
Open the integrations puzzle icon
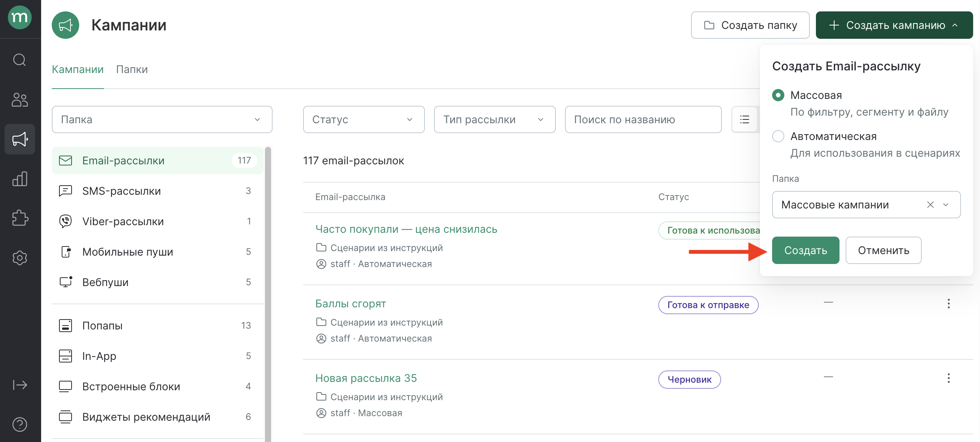click(x=20, y=218)
